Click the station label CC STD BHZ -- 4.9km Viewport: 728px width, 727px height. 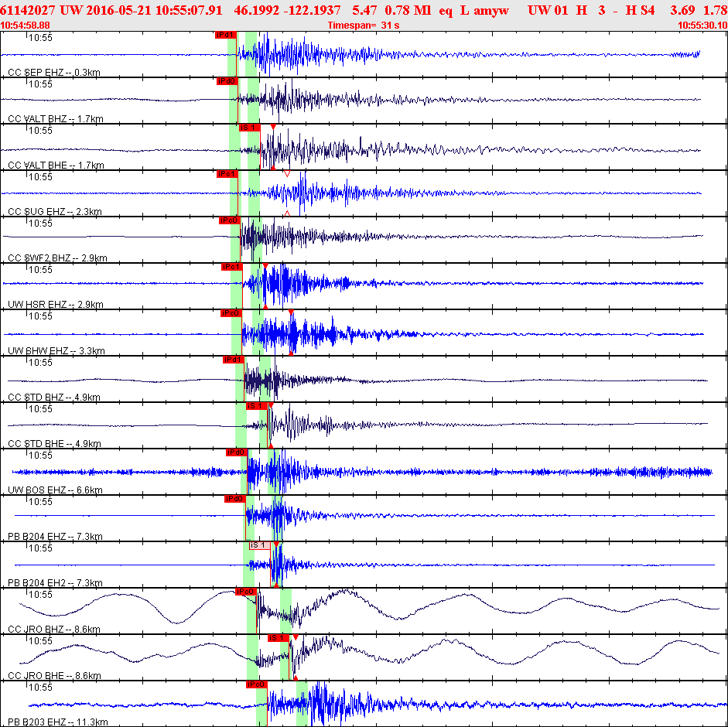pos(54,398)
